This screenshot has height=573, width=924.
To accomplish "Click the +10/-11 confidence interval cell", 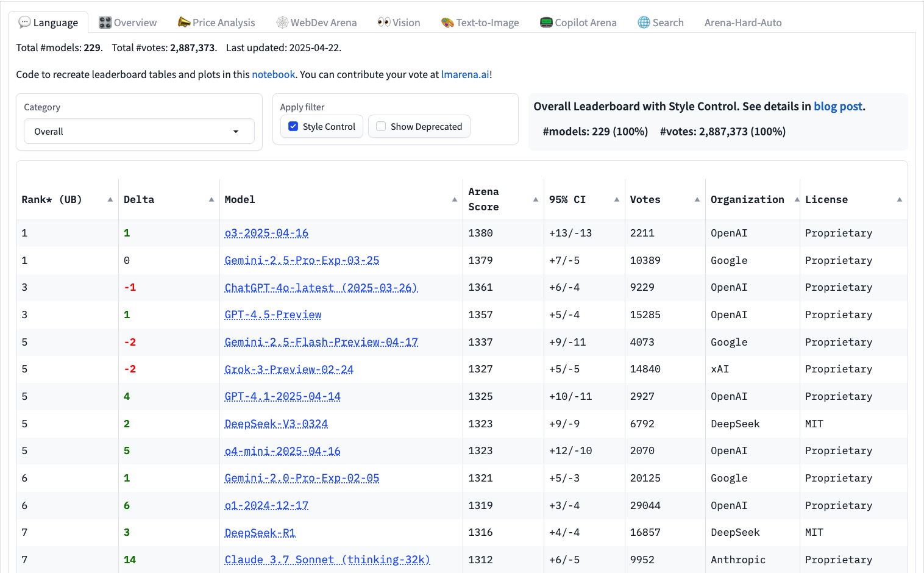I will point(570,396).
